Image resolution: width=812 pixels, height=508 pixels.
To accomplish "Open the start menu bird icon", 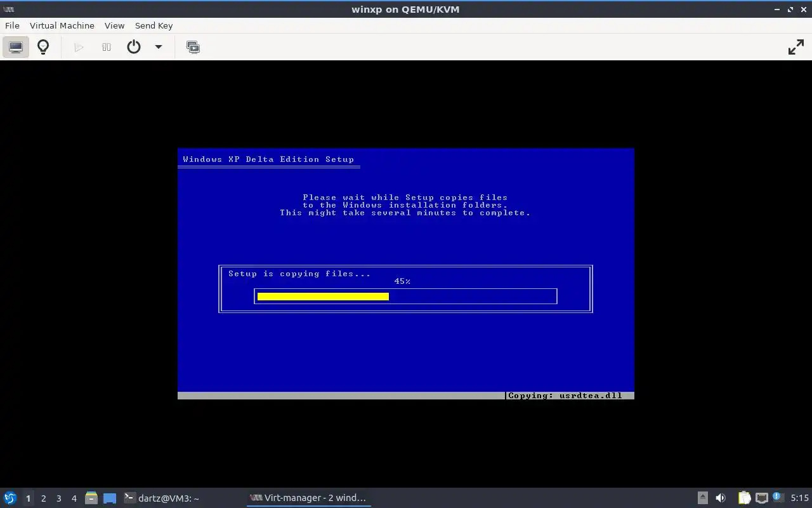I will pos(10,498).
